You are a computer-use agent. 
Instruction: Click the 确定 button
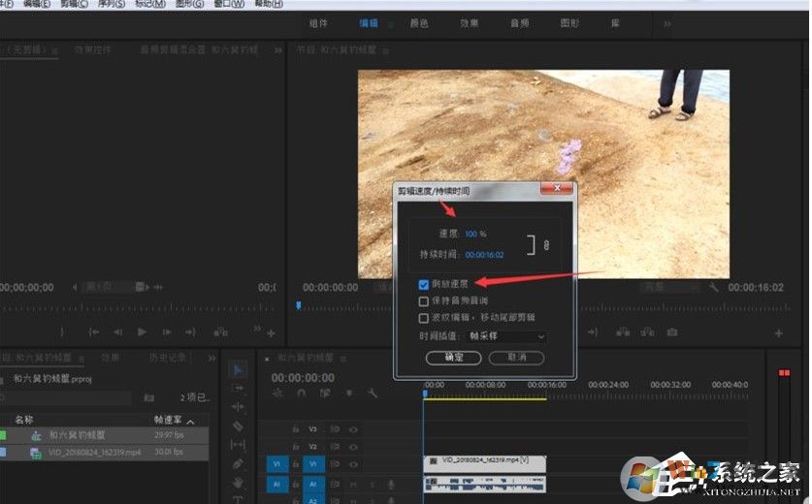(x=453, y=358)
